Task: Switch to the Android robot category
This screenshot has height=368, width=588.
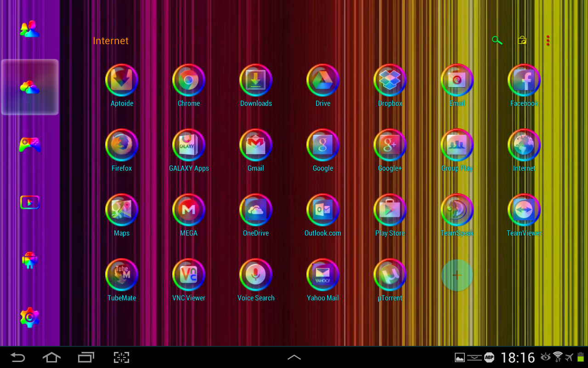Action: point(30,260)
